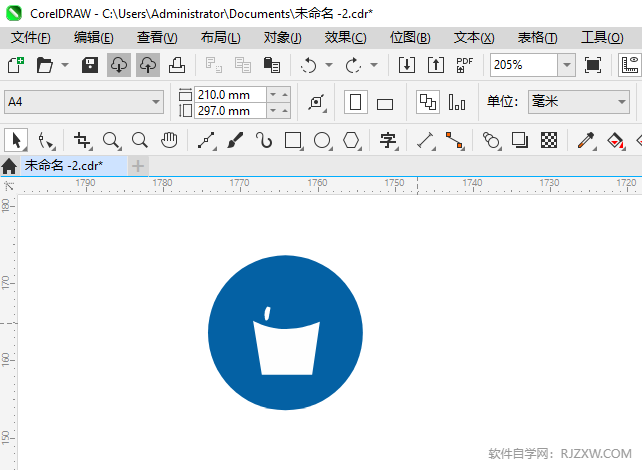This screenshot has width=642, height=470.
Task: Select the Interactive fill bucket tool
Action: pos(615,140)
